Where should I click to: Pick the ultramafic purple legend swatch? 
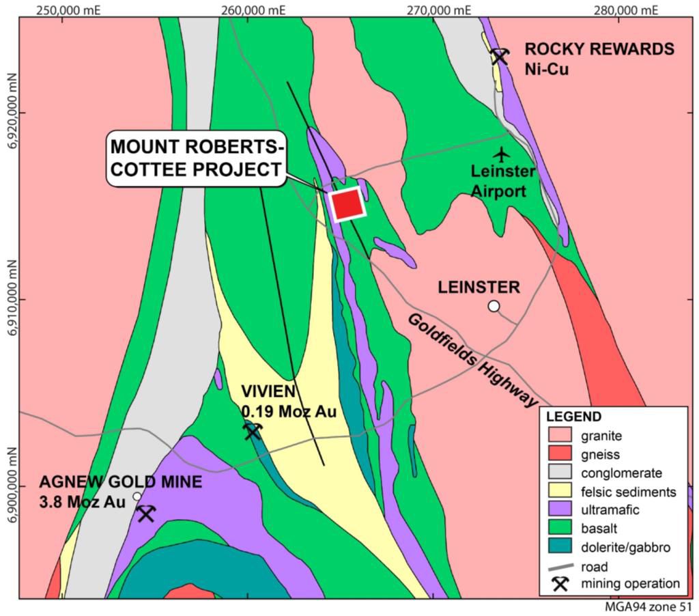[562, 510]
